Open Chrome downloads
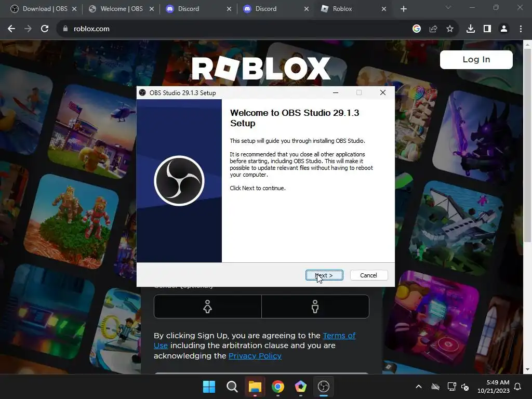The height and width of the screenshot is (399, 532). pos(471,29)
